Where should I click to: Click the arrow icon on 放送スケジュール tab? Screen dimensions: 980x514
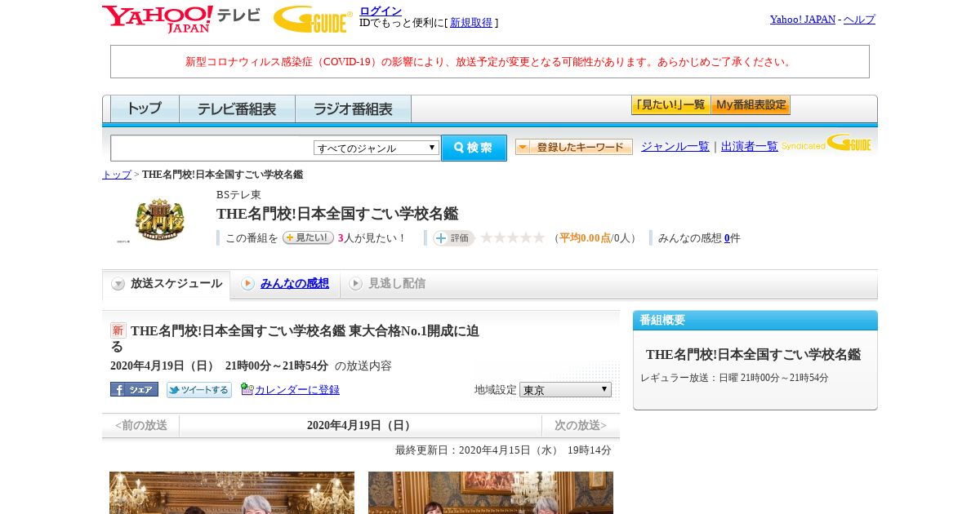coord(118,284)
